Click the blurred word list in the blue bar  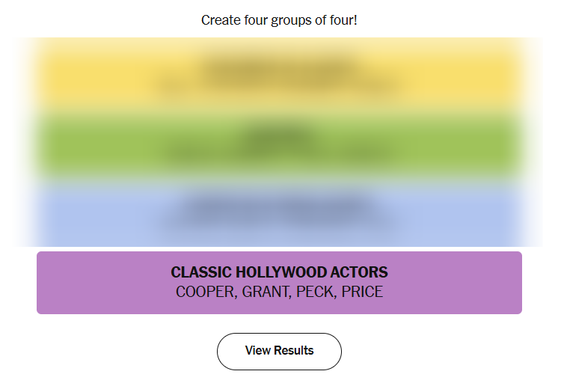(279, 221)
